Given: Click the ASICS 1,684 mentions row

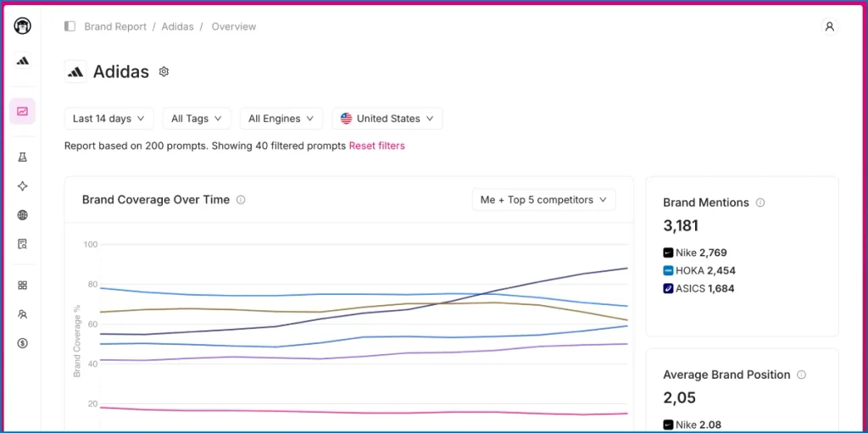Looking at the screenshot, I should coord(698,288).
